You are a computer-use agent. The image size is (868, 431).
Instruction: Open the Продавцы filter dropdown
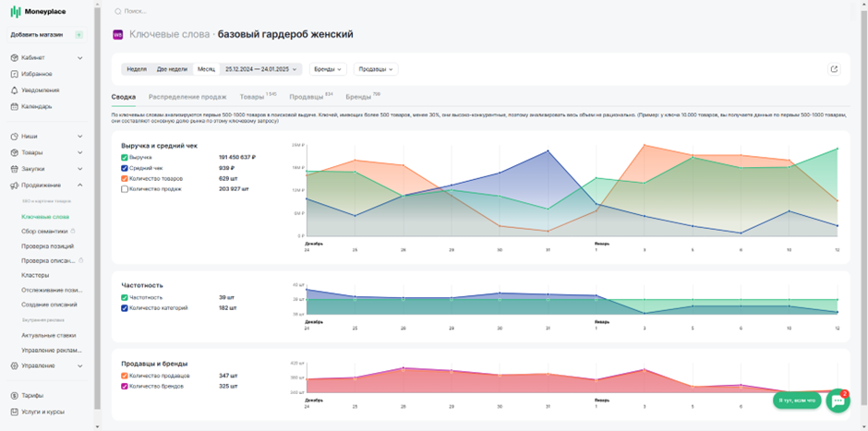coord(376,69)
